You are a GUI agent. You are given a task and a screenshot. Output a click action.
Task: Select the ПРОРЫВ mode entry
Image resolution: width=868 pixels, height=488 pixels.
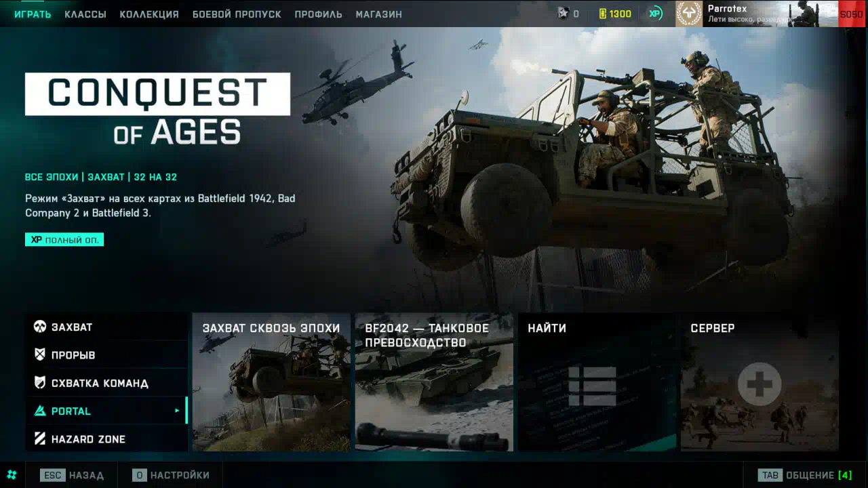point(106,354)
